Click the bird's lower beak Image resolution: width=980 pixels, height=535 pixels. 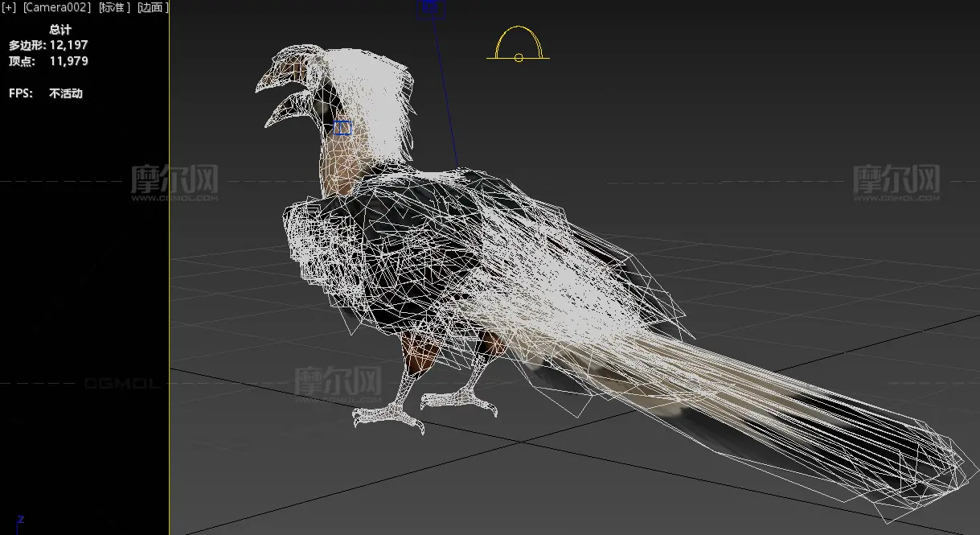(280, 111)
